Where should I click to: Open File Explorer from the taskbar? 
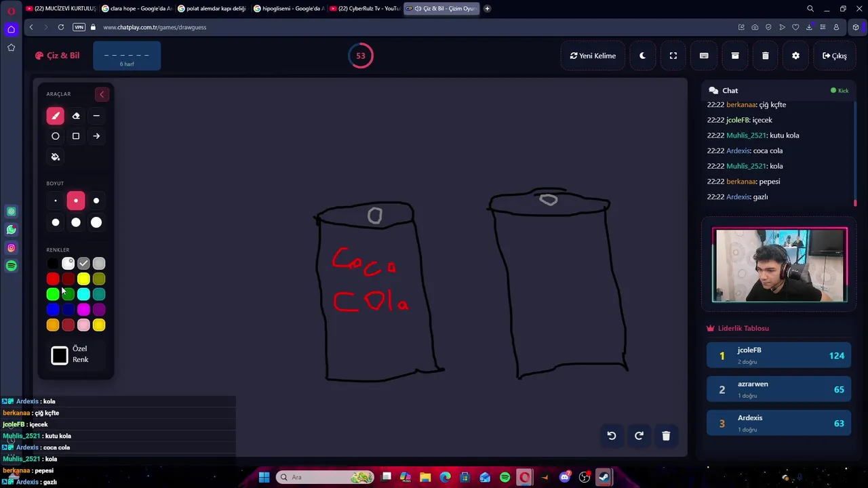(425, 477)
